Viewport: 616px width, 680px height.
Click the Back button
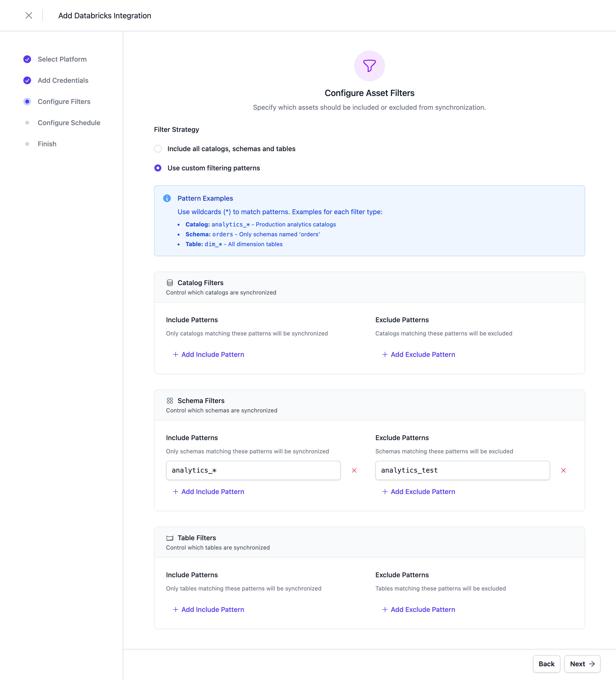(x=546, y=664)
